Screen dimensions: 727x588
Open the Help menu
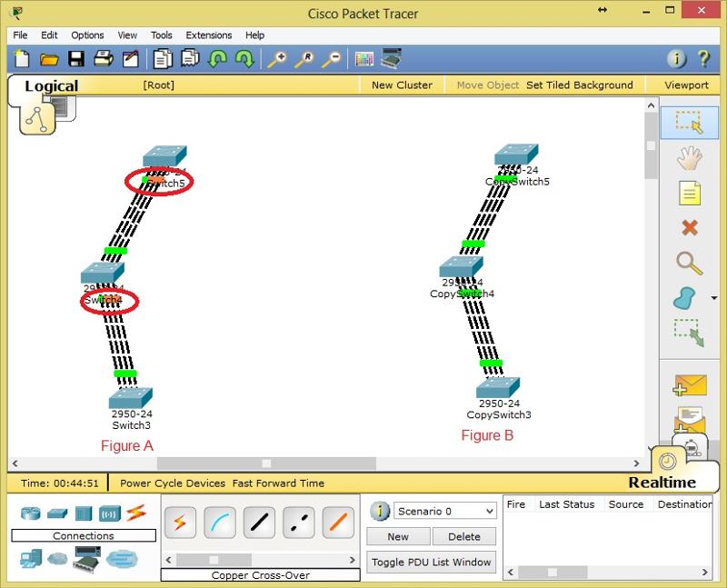click(254, 35)
